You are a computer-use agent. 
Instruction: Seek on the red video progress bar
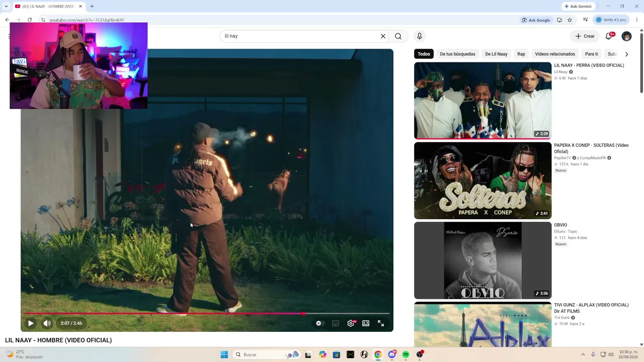pyautogui.click(x=207, y=314)
